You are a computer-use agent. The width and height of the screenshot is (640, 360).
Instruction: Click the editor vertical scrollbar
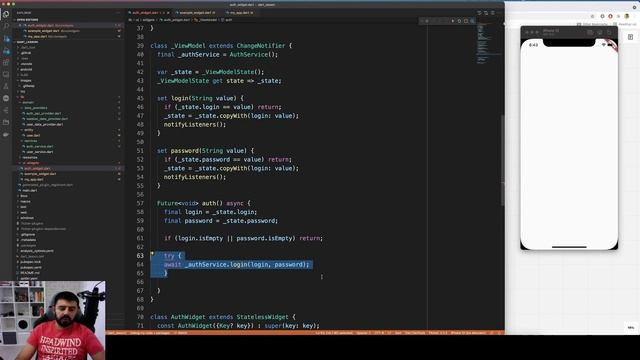503,160
